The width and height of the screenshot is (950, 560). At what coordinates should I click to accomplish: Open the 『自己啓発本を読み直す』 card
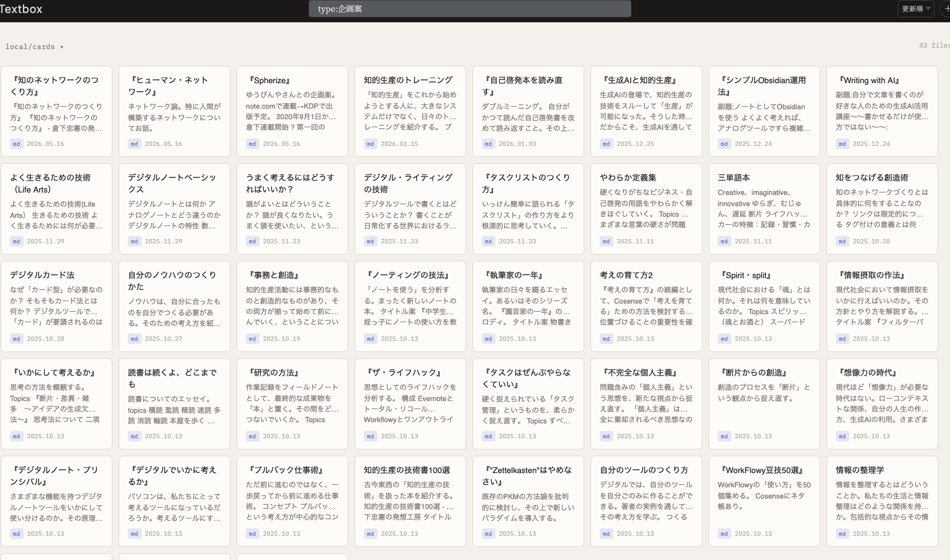(528, 112)
